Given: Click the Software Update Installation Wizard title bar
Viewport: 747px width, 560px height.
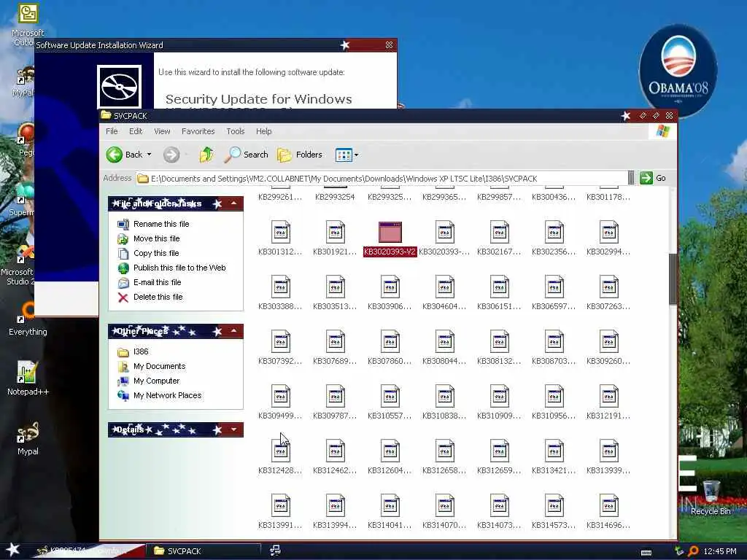Looking at the screenshot, I should pyautogui.click(x=216, y=45).
